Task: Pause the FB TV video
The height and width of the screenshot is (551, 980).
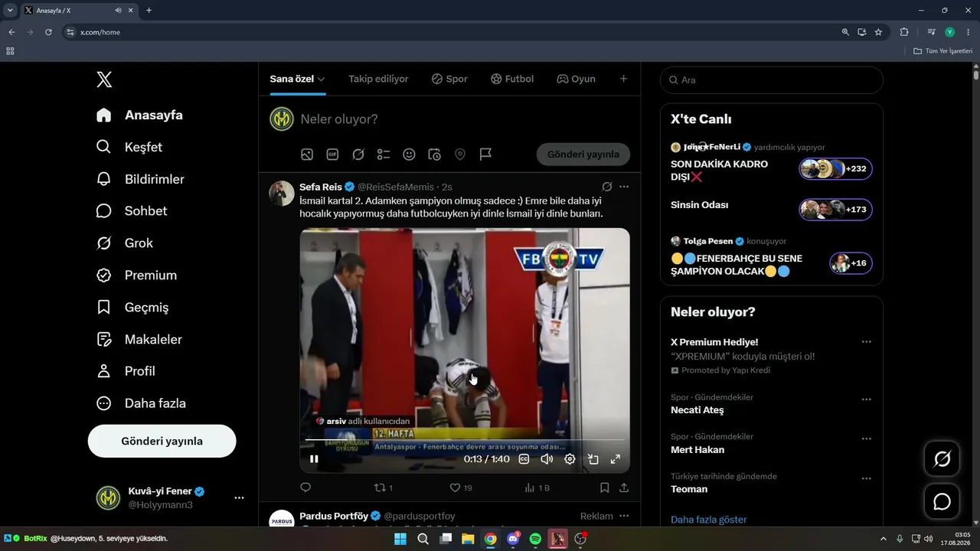Action: (314, 459)
